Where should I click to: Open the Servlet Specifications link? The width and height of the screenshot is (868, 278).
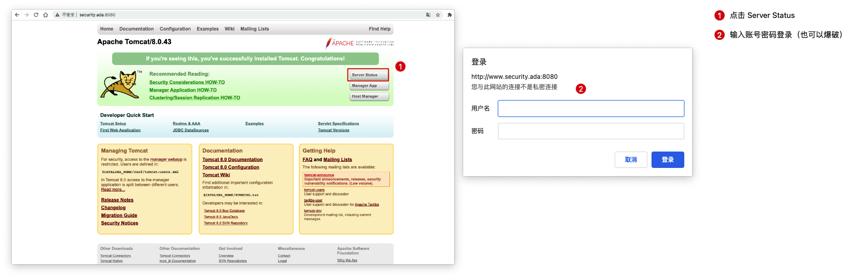coord(338,124)
